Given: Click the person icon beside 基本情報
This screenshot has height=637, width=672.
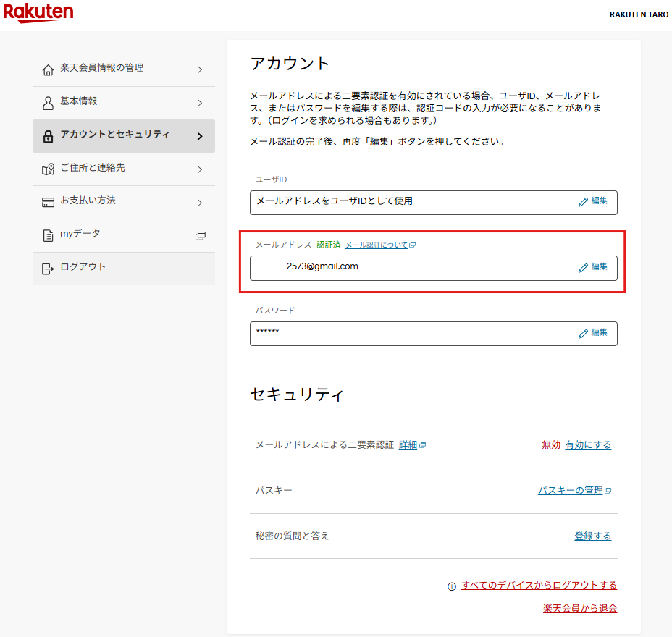Looking at the screenshot, I should (49, 103).
